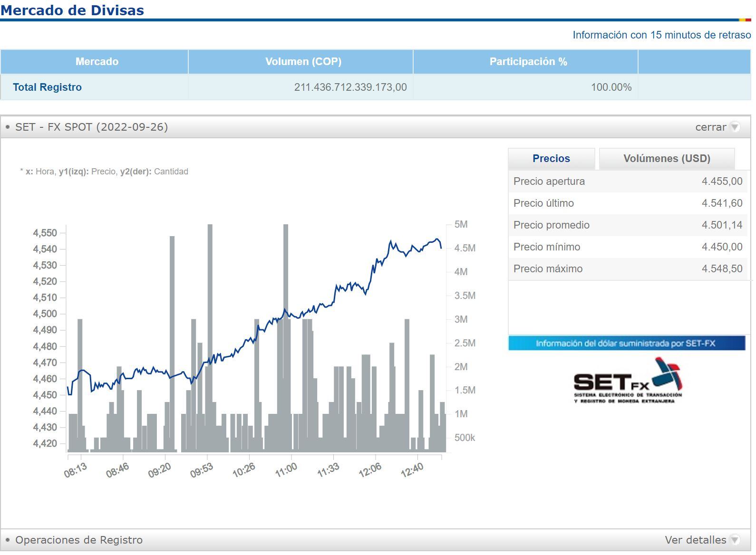Image resolution: width=756 pixels, height=555 pixels.
Task: Click the Mercado column header
Action: [x=97, y=62]
